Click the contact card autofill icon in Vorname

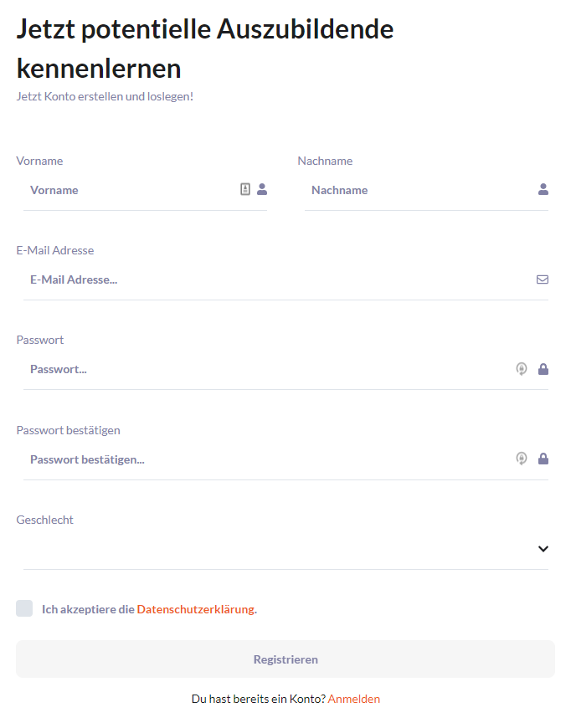[245, 189]
